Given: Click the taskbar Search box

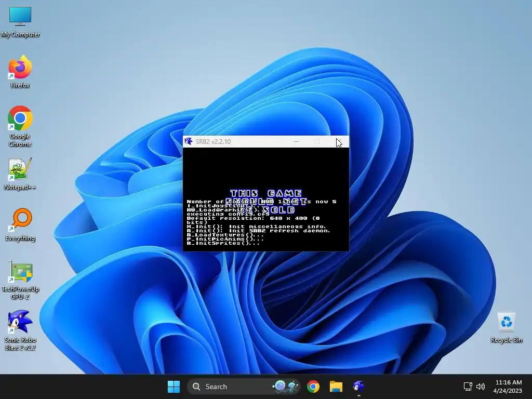Looking at the screenshot, I should (x=244, y=387).
